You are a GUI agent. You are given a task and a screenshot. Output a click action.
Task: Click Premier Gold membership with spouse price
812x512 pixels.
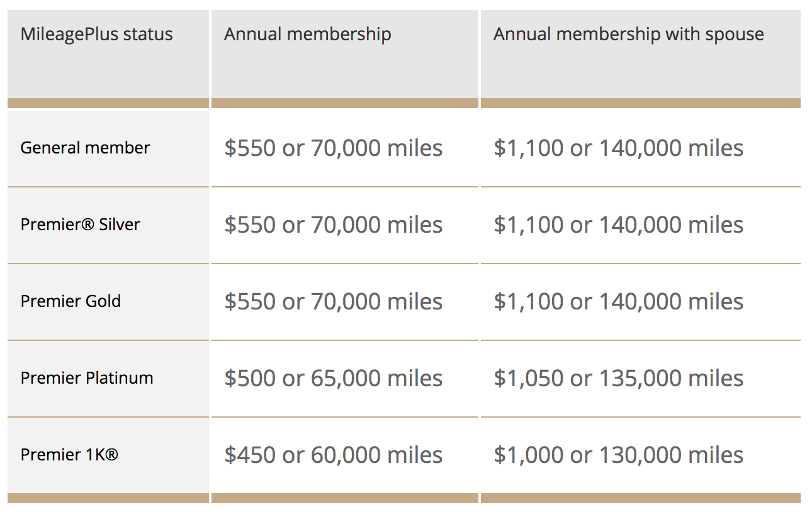[x=618, y=302]
